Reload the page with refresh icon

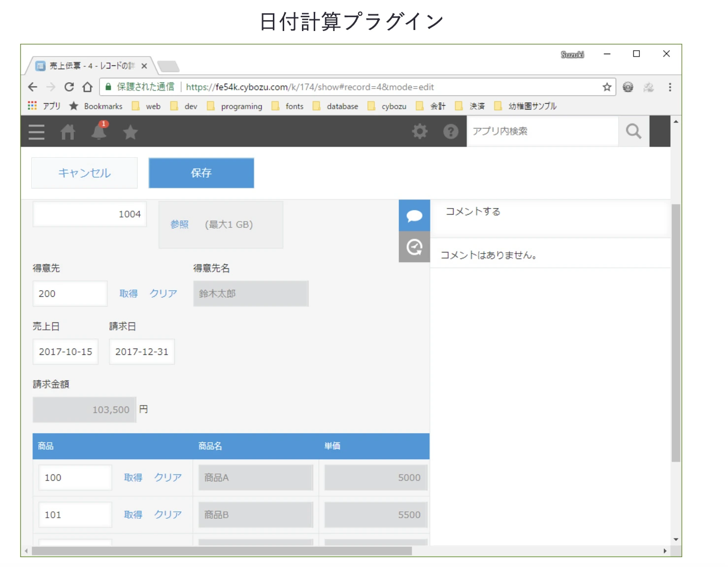click(x=69, y=87)
